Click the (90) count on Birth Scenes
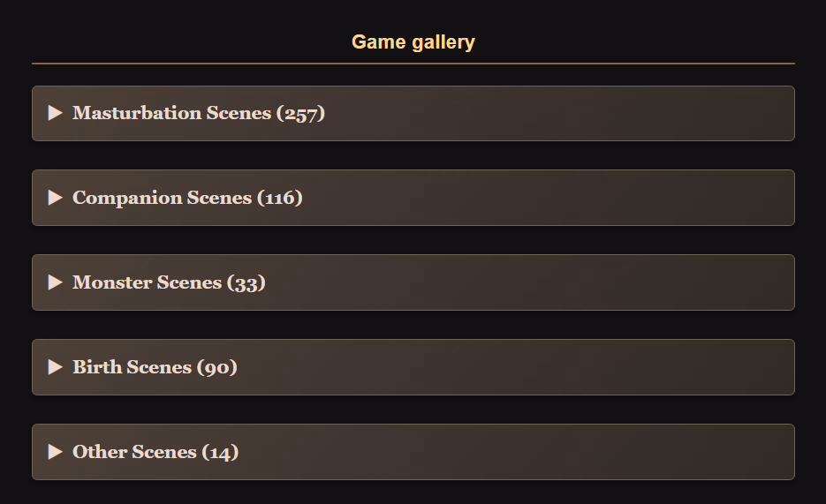Screen dimensions: 826x504 [217, 367]
